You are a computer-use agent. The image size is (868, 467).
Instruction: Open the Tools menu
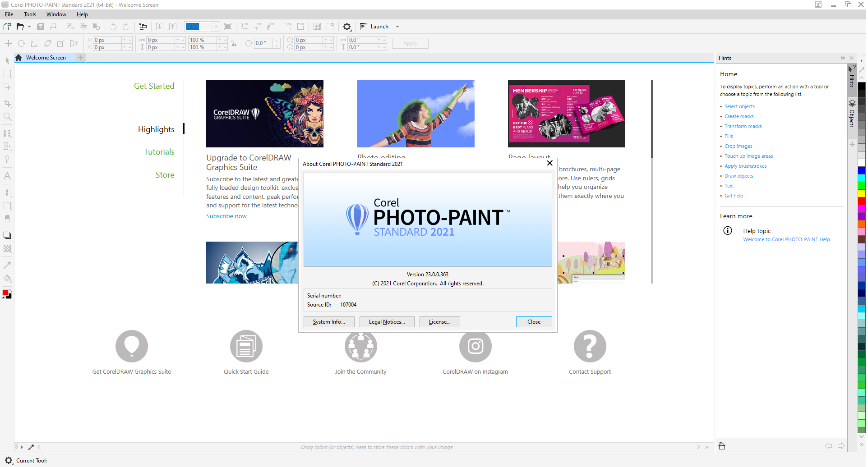point(30,14)
